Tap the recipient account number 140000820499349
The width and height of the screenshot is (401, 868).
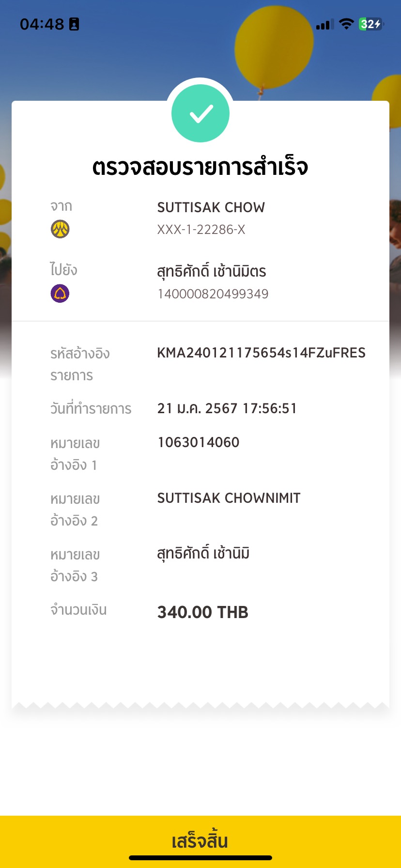pos(213,294)
